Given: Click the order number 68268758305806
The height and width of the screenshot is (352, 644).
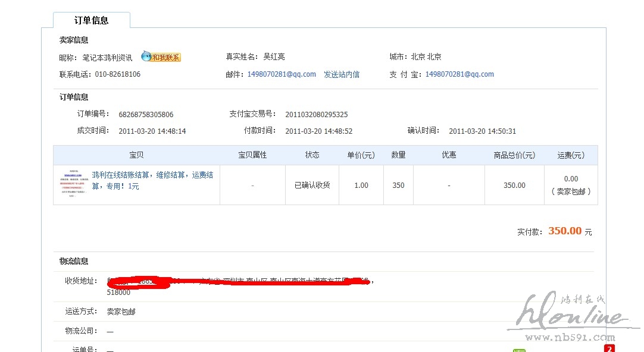Looking at the screenshot, I should pos(146,114).
